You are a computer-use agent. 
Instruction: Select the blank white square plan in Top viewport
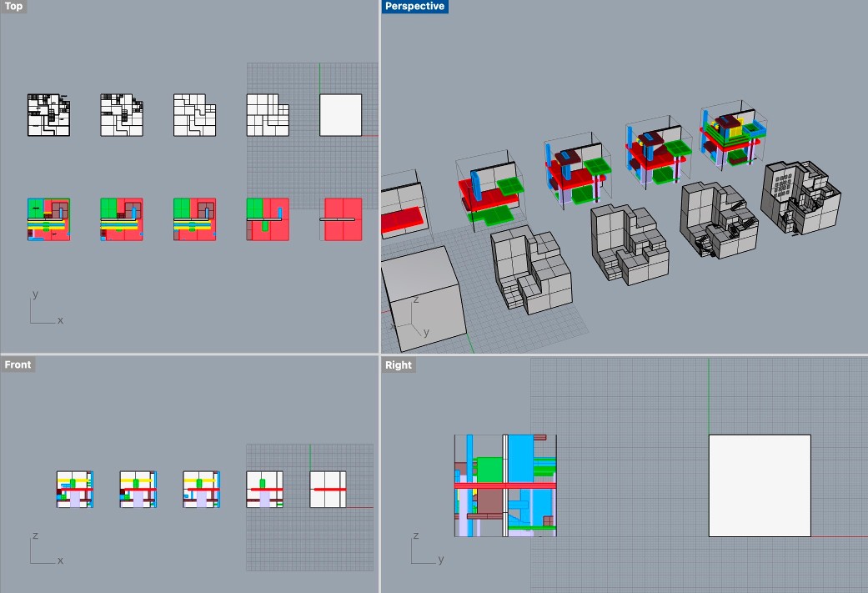[x=341, y=114]
